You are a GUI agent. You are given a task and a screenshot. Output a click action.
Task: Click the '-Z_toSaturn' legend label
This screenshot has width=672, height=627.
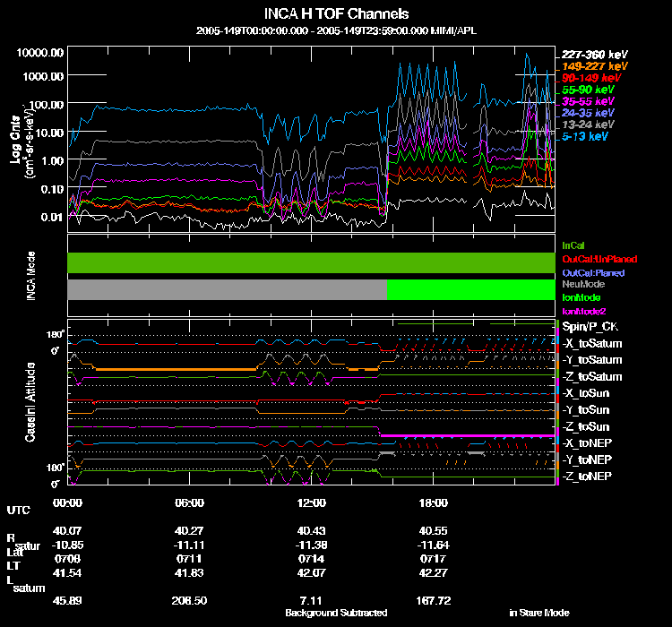[x=592, y=377]
